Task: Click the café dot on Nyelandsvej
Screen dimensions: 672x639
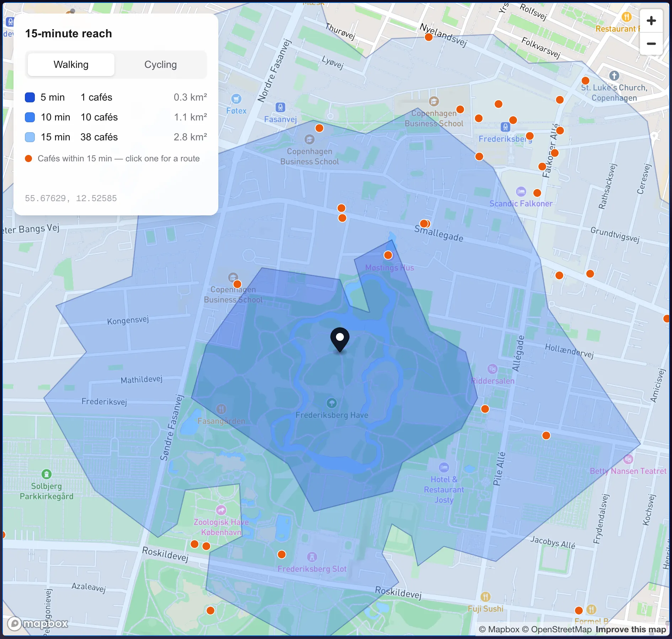Action: [429, 37]
